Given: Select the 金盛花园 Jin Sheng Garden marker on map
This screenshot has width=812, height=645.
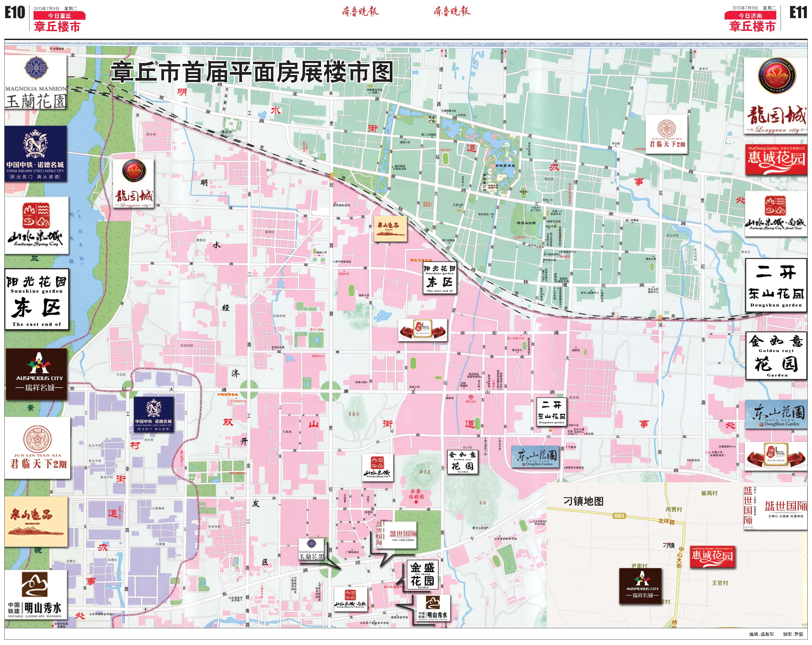Looking at the screenshot, I should (422, 575).
